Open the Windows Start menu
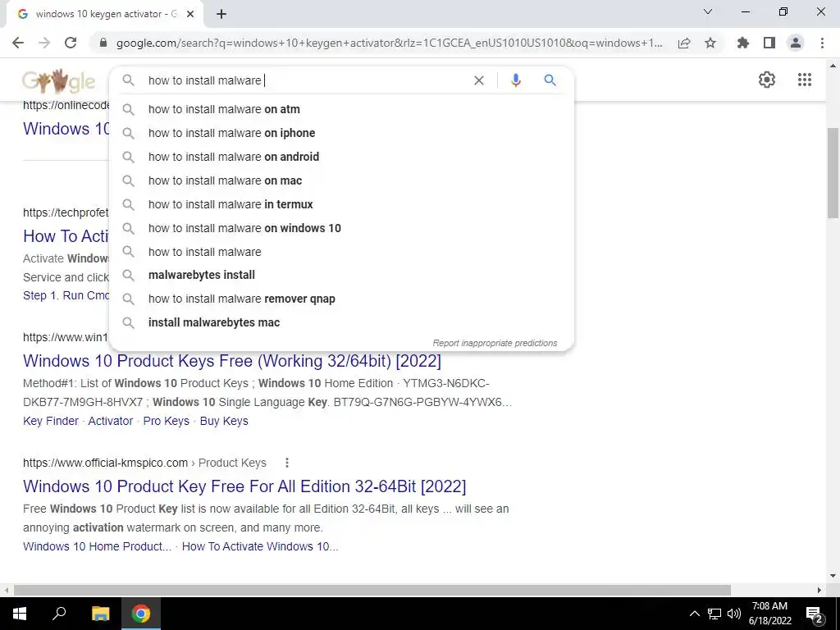This screenshot has height=630, width=840. pyautogui.click(x=20, y=614)
